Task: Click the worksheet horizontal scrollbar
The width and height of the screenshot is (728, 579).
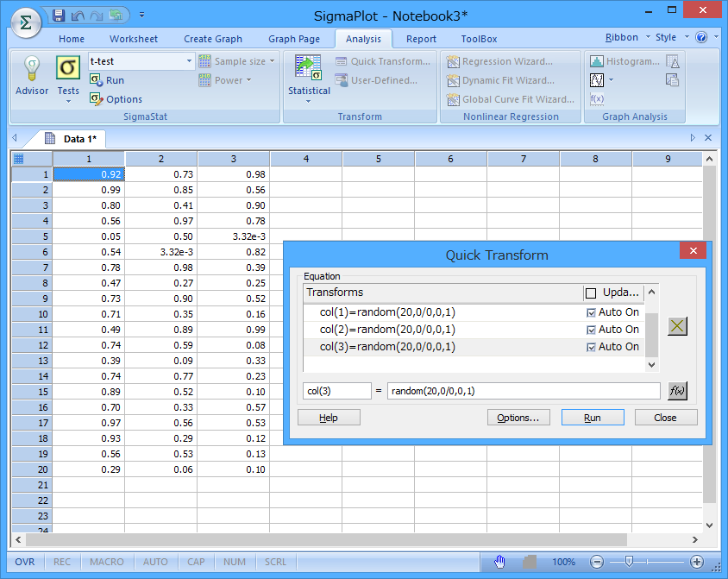Action: (326, 539)
